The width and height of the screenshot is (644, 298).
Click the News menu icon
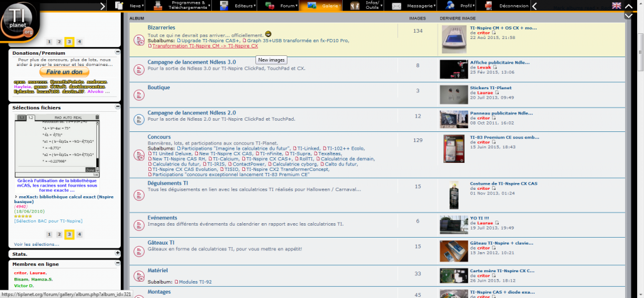tap(119, 6)
